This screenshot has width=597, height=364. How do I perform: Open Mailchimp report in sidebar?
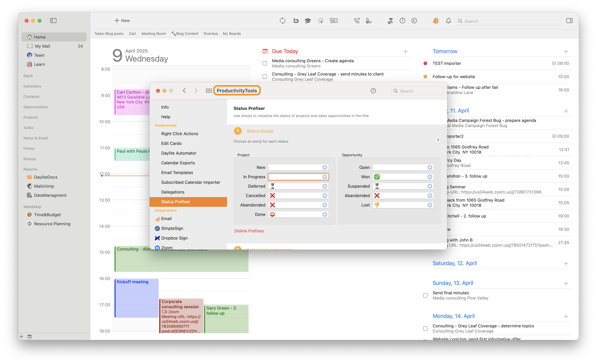[x=54, y=186]
